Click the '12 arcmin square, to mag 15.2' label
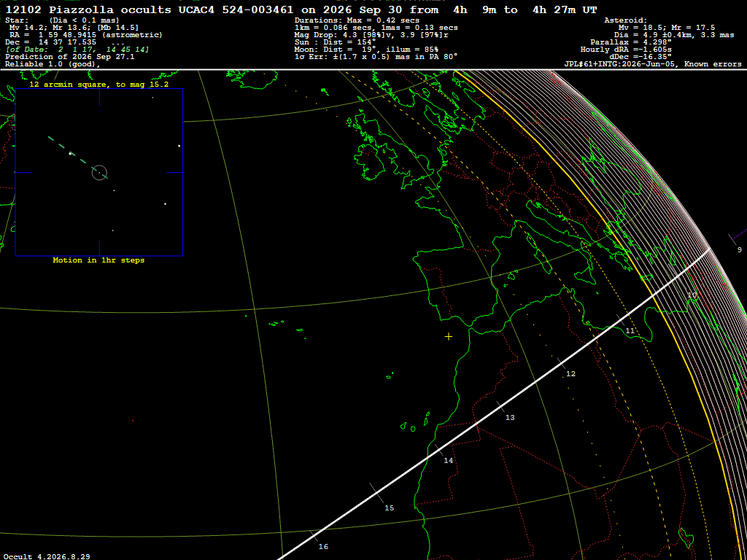747x560 pixels. (x=99, y=84)
